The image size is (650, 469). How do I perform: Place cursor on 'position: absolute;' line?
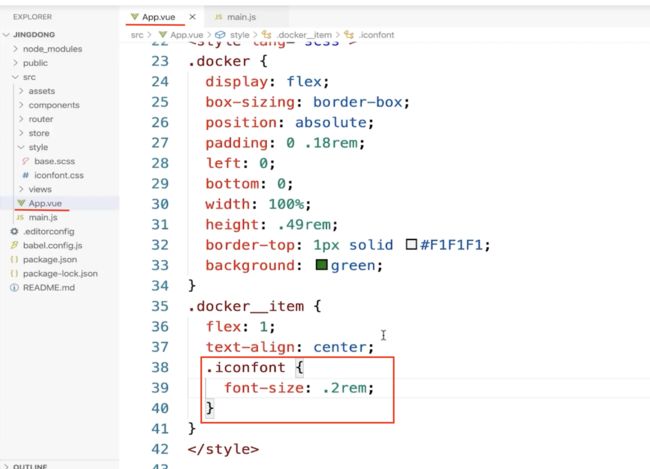290,123
